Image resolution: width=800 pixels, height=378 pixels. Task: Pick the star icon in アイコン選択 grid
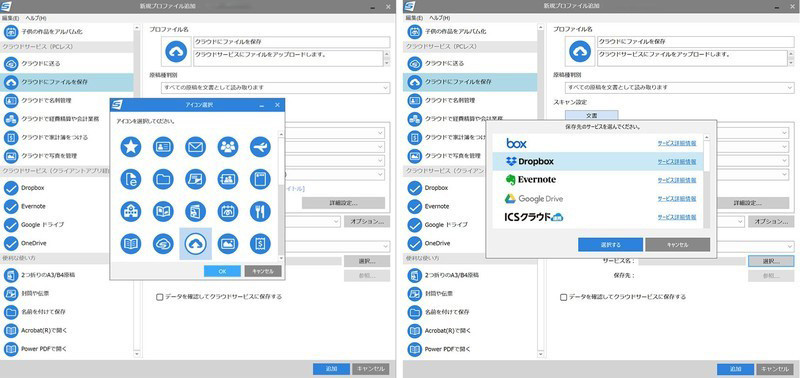(x=131, y=147)
